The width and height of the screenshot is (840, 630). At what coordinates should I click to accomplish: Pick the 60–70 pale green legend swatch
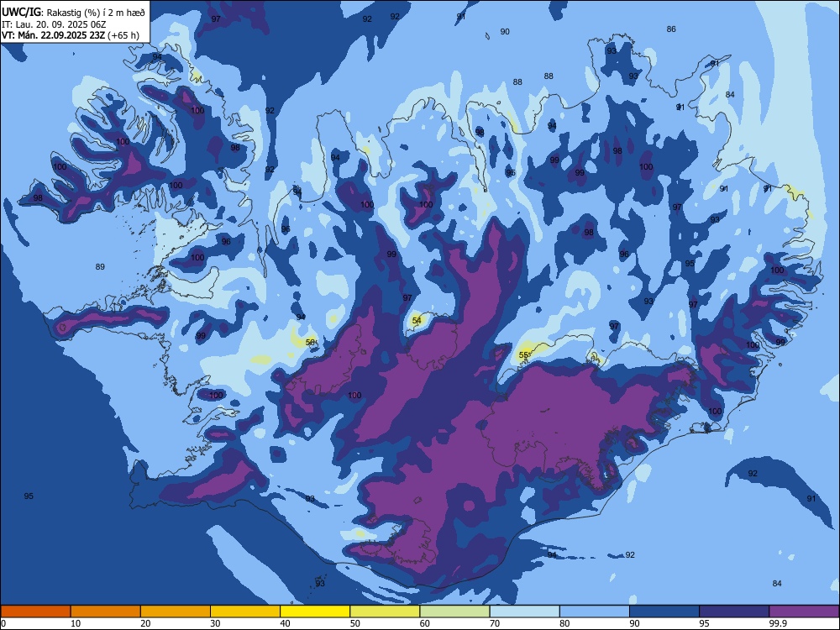coord(454,612)
